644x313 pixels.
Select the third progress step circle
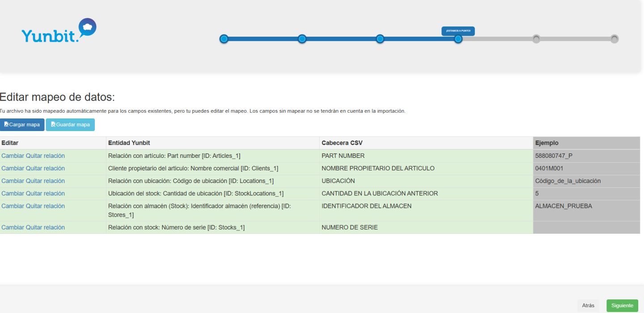click(380, 39)
